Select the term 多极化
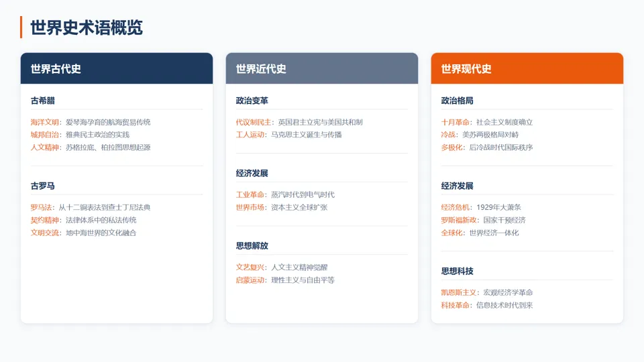 451,147
